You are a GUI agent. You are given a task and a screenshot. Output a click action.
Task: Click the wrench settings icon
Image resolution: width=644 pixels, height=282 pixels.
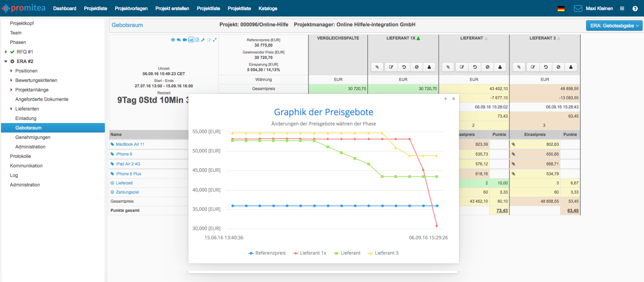(x=203, y=40)
